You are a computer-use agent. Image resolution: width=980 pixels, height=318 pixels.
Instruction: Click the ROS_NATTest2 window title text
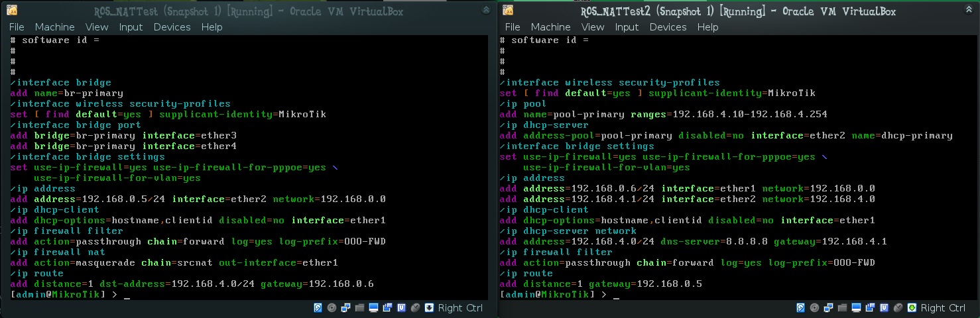(x=738, y=11)
